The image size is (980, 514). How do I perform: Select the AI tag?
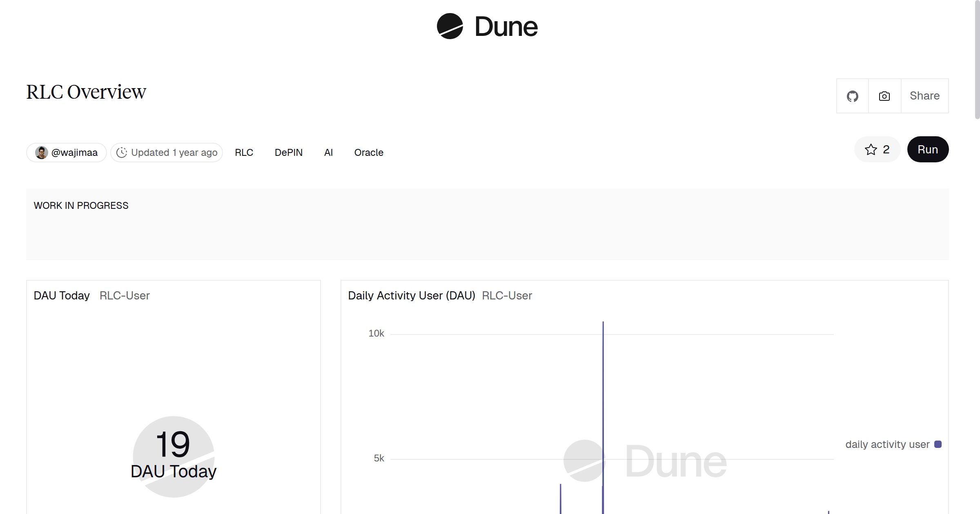[x=328, y=153]
